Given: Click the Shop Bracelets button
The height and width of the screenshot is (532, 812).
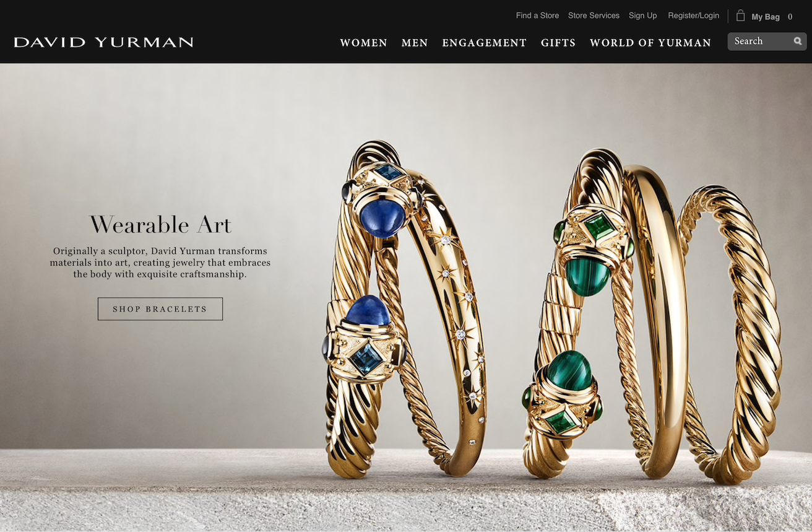Looking at the screenshot, I should pyautogui.click(x=160, y=309).
